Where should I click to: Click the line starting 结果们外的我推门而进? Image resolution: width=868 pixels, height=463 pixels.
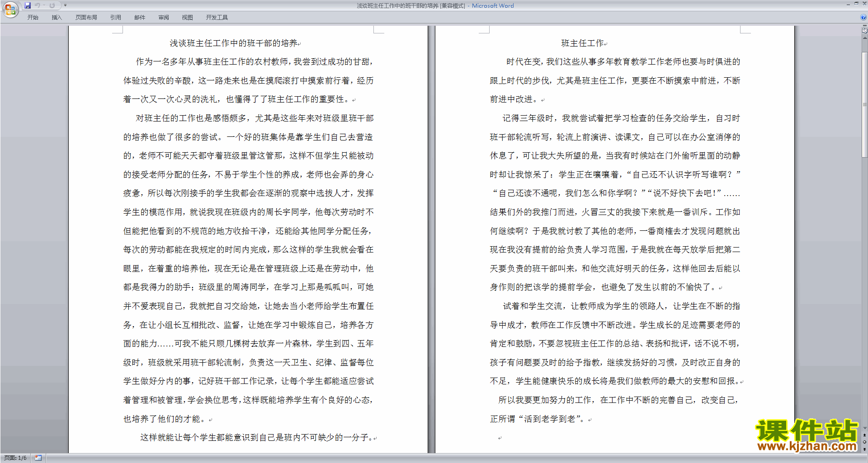615,212
